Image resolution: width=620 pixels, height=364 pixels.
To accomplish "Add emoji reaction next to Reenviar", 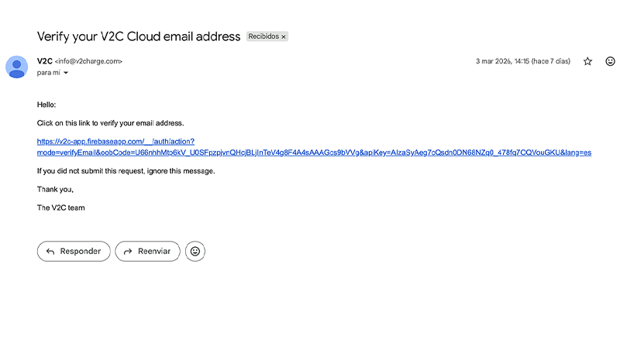I will [x=195, y=251].
